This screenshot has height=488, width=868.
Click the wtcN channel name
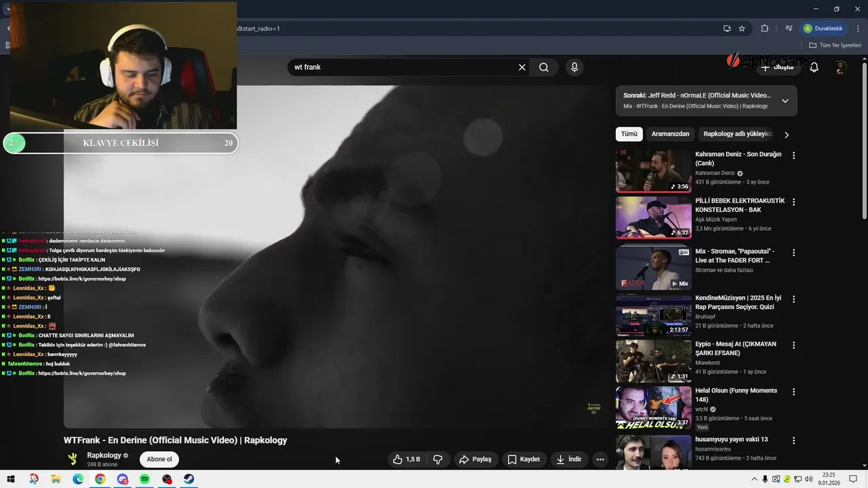pyautogui.click(x=702, y=409)
